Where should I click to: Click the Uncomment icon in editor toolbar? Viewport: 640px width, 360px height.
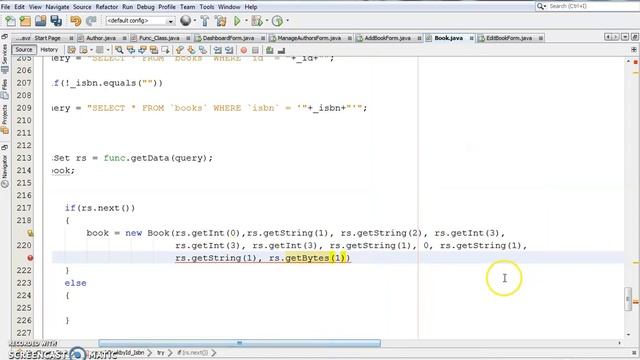(x=281, y=50)
